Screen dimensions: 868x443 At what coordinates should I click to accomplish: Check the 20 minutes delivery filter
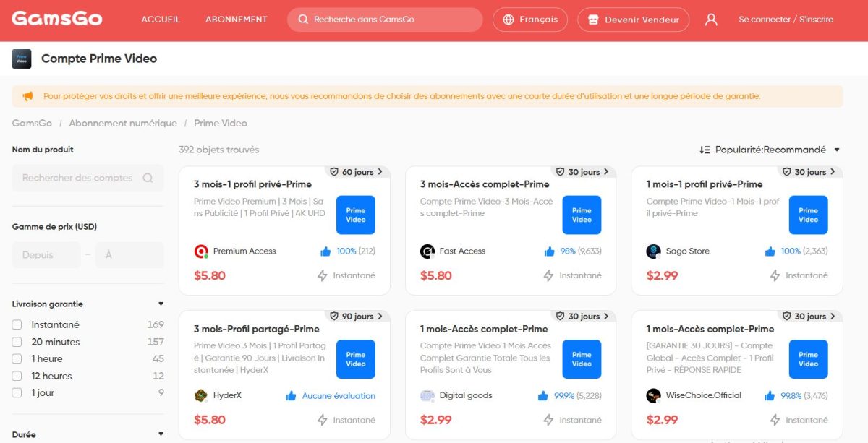[x=17, y=342]
